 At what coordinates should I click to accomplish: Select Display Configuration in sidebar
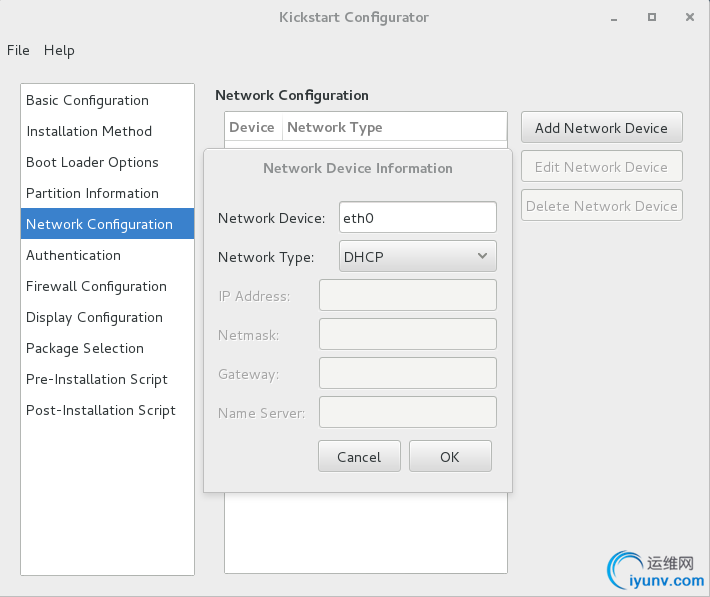(x=94, y=317)
